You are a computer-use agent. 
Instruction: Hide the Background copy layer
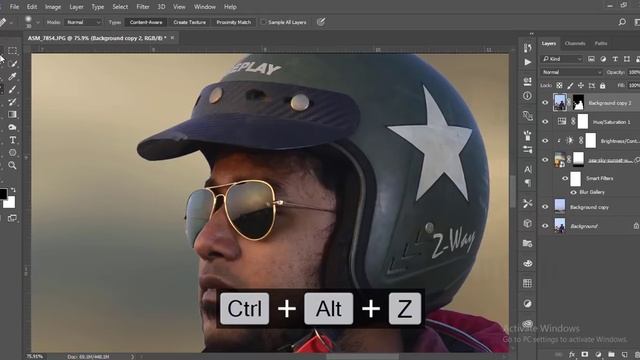[545, 207]
